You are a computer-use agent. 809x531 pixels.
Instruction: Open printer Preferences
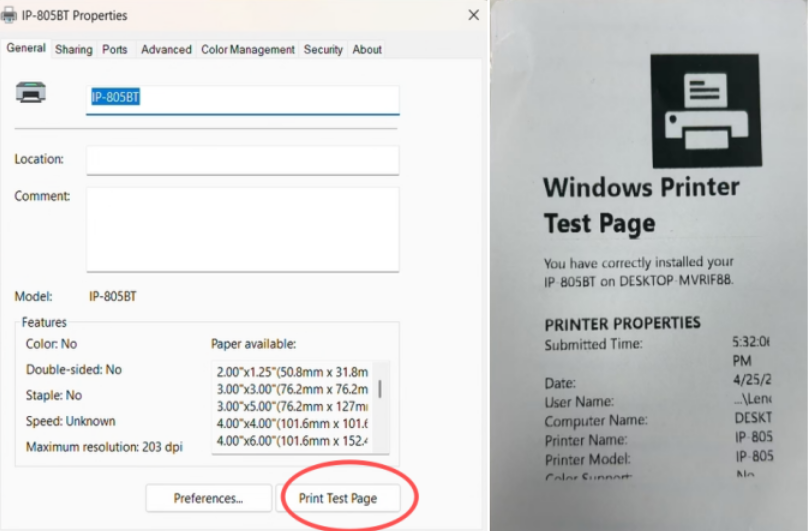pos(208,498)
